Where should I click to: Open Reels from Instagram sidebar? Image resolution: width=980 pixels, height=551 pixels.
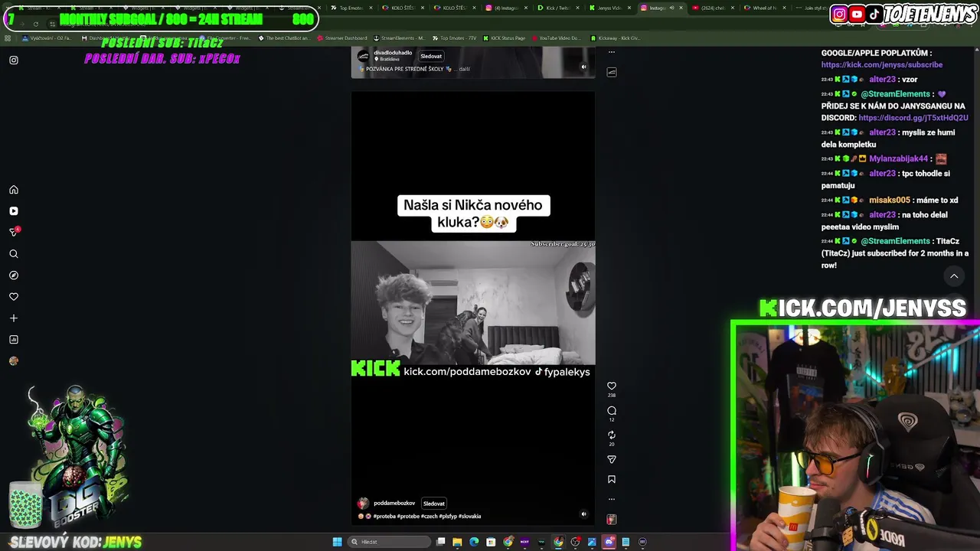pyautogui.click(x=13, y=211)
